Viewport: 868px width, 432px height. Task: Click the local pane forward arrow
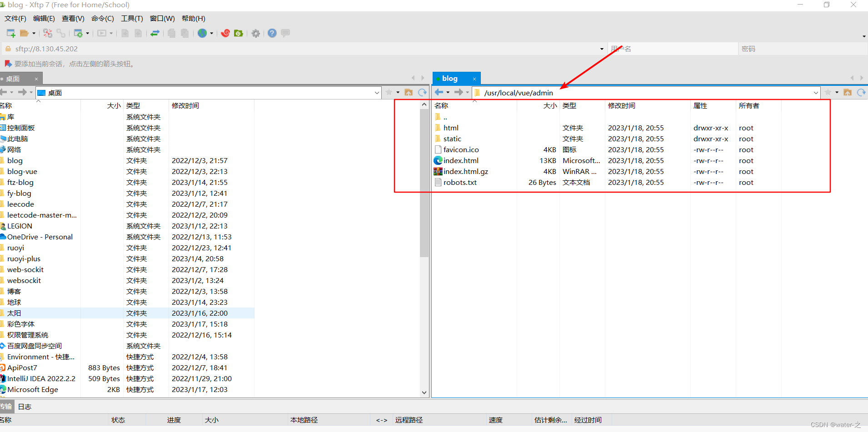pyautogui.click(x=22, y=92)
